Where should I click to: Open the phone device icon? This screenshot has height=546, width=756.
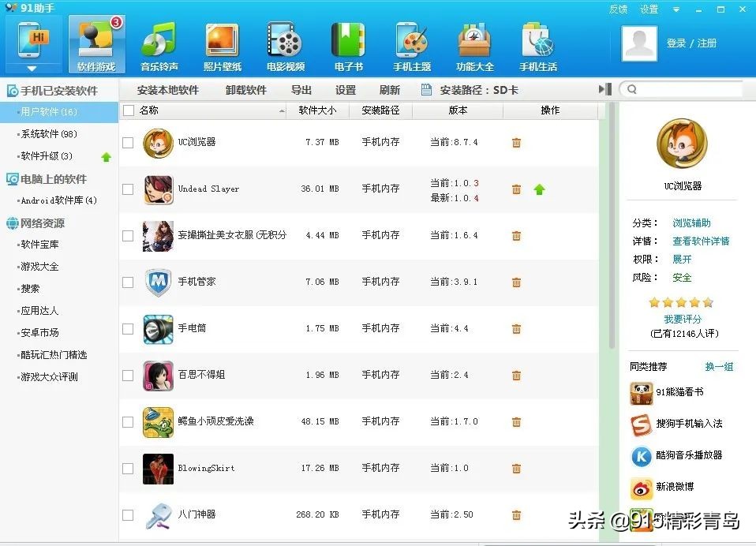pos(33,41)
